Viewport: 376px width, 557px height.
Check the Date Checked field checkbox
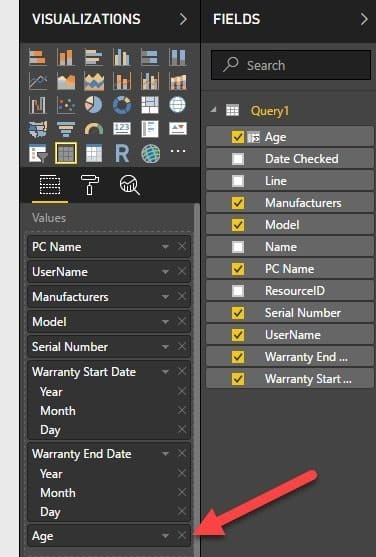[x=238, y=159]
